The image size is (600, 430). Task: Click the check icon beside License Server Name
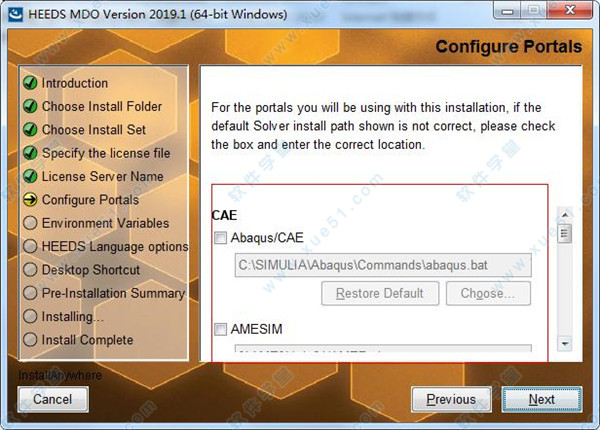[x=30, y=176]
